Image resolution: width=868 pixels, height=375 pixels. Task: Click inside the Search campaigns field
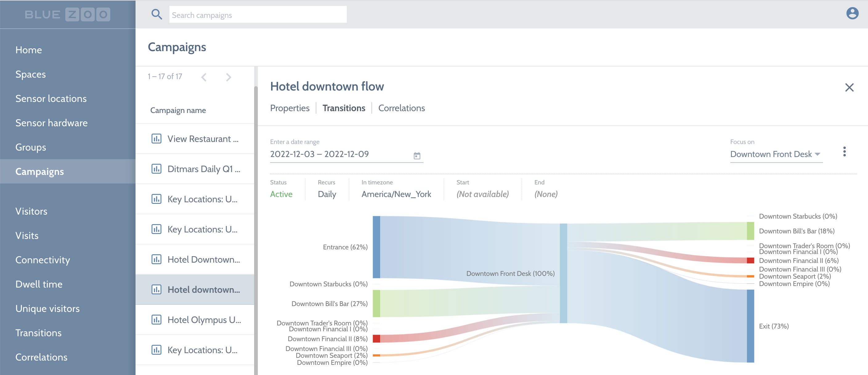258,15
